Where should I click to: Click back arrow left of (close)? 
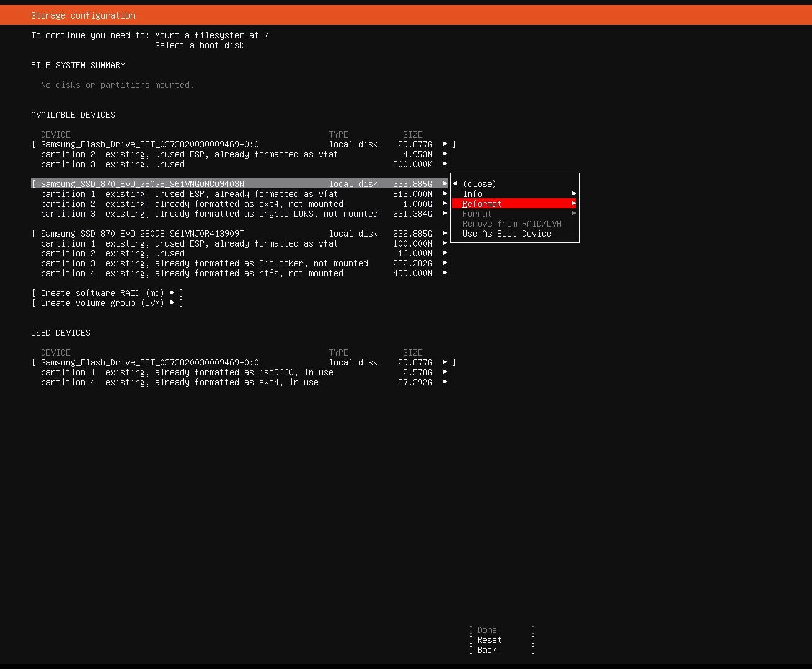455,184
